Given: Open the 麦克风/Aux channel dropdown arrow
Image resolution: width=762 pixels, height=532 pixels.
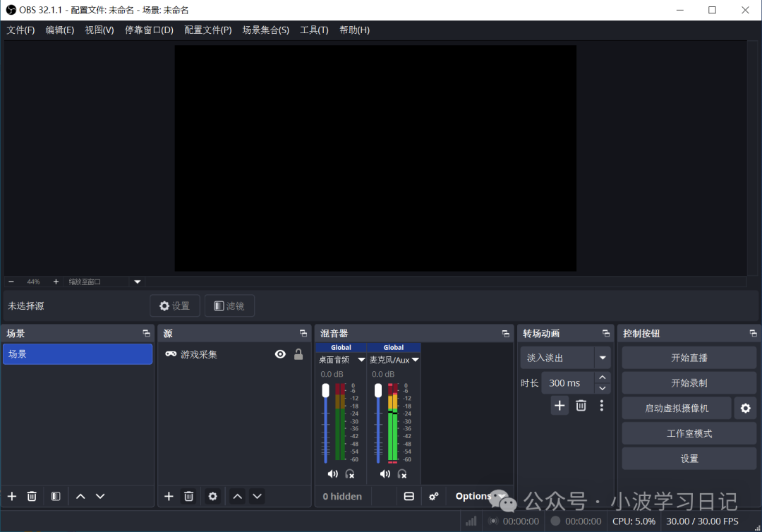Looking at the screenshot, I should (x=415, y=360).
